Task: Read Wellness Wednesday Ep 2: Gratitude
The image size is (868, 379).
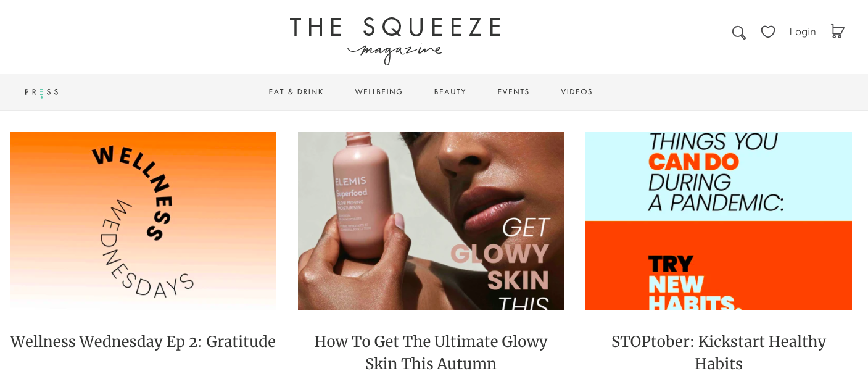Action: pos(143,341)
